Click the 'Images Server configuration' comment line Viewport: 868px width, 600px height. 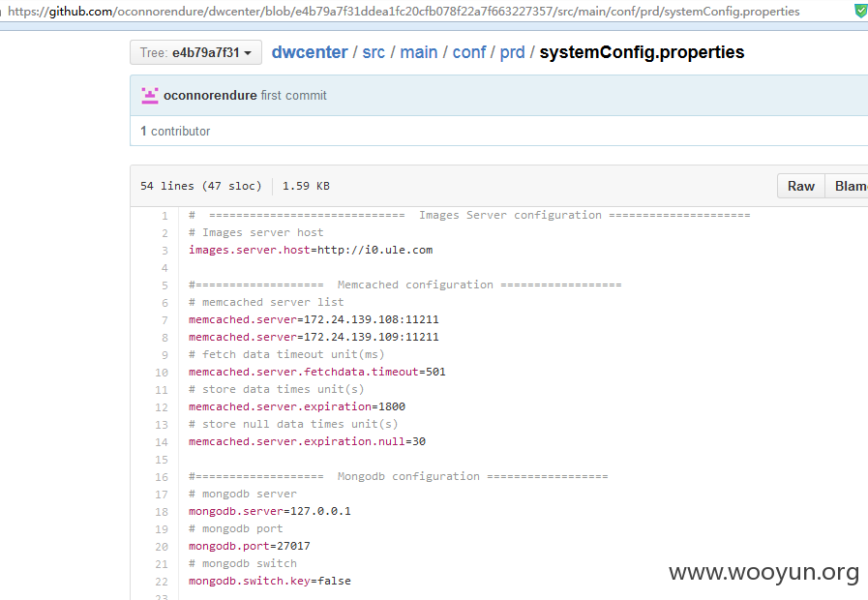click(x=469, y=215)
